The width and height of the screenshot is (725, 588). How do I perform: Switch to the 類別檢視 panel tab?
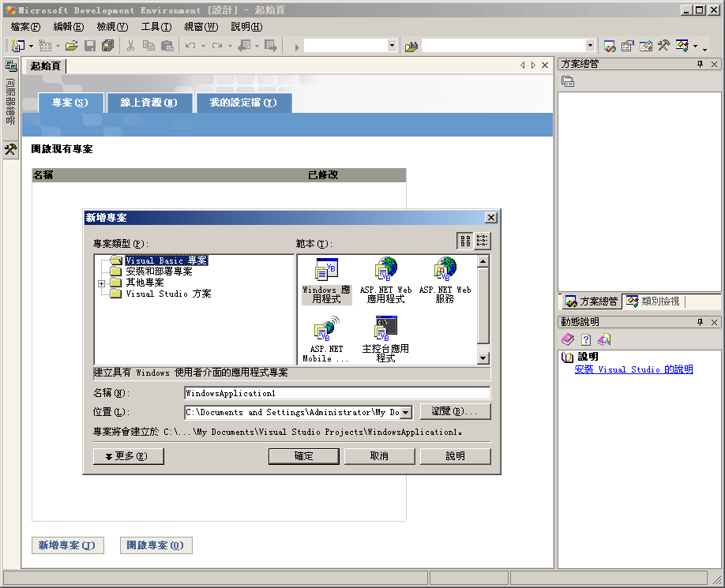(653, 301)
